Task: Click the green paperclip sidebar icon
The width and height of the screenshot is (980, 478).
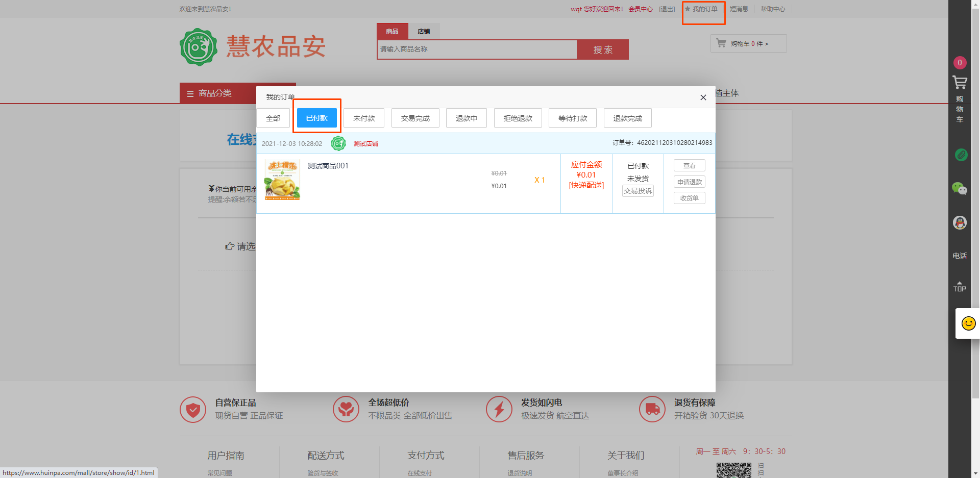Action: pyautogui.click(x=961, y=155)
